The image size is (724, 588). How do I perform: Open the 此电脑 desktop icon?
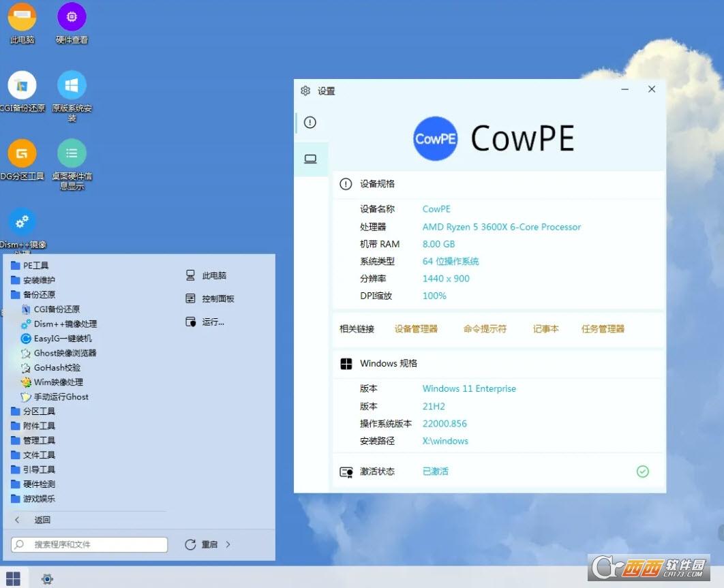22,23
